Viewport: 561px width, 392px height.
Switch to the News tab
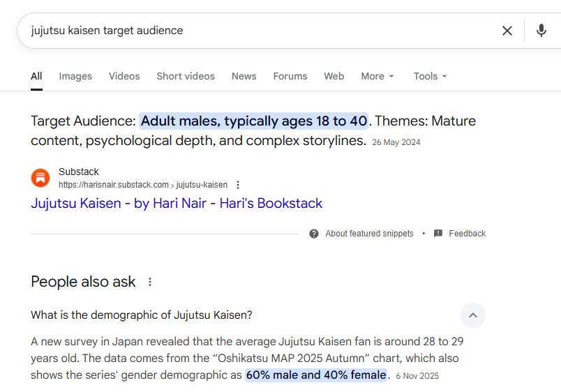(244, 76)
